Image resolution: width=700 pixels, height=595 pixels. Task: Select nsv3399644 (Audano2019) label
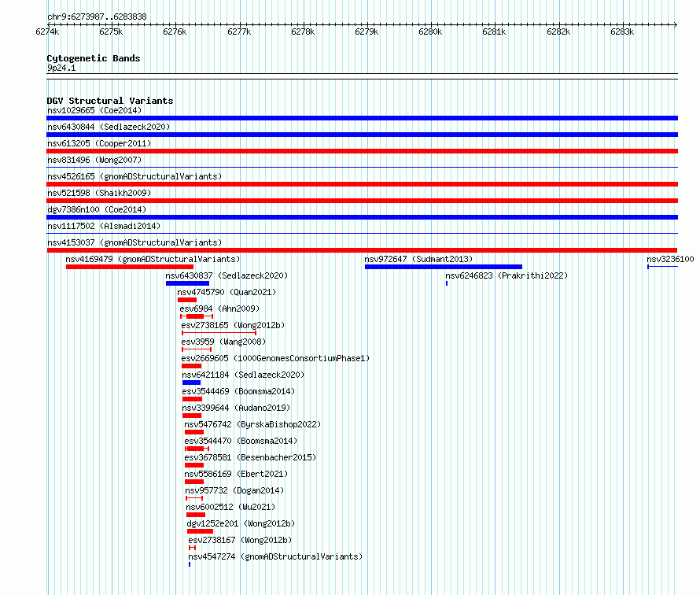(x=236, y=408)
